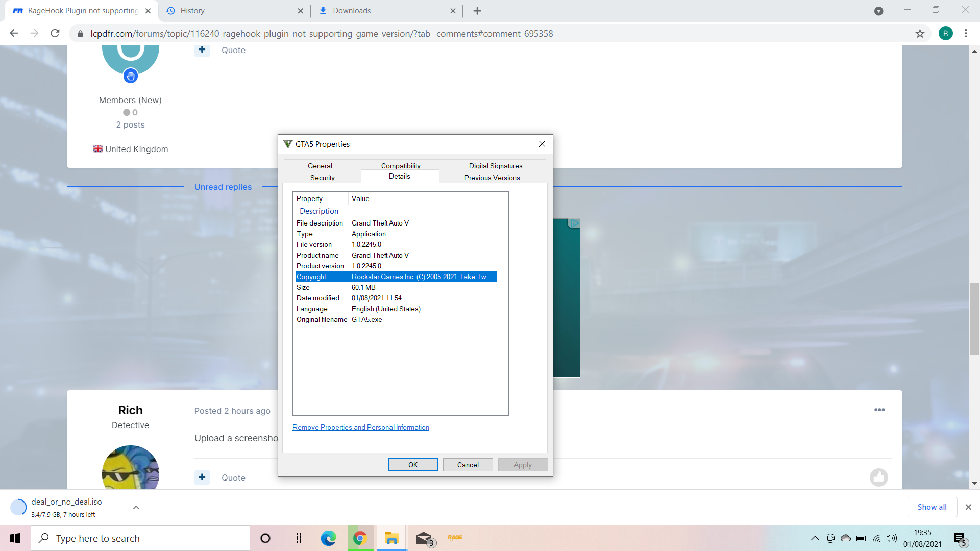
Task: Toggle multiquote plus on Rich's post
Action: (202, 478)
